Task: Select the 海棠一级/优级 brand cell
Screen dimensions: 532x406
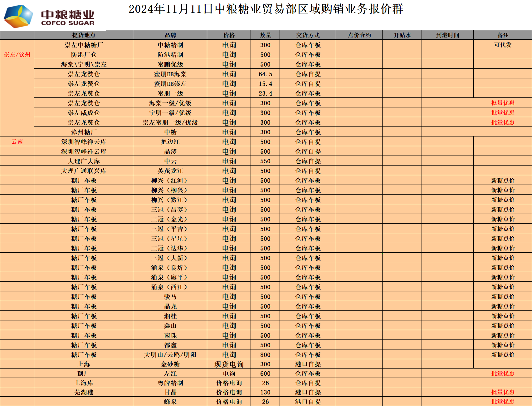Action: click(x=170, y=103)
